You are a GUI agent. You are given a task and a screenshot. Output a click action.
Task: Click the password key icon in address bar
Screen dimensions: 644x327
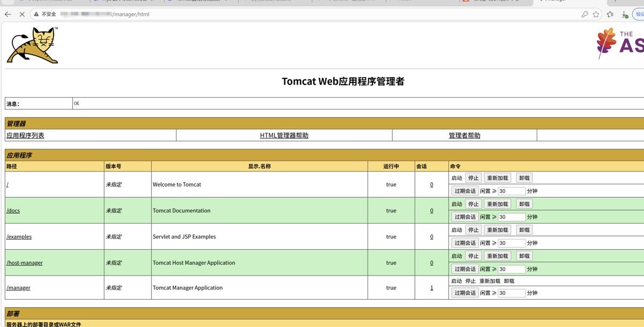[584, 14]
